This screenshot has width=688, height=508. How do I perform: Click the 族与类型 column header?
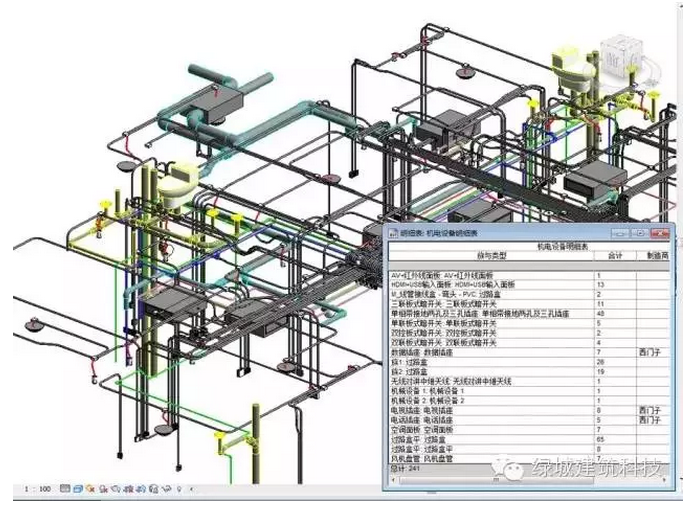pyautogui.click(x=490, y=255)
